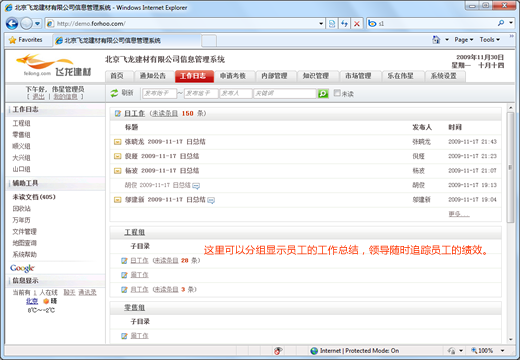520x360 pixels.
Task: Click the comment bubble icon on 胡俊 日总结
Action: 196,186
